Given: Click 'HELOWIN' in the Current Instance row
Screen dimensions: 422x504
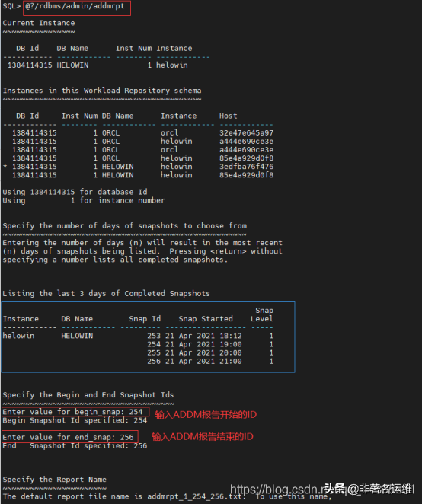Looking at the screenshot, I should pyautogui.click(x=72, y=65).
